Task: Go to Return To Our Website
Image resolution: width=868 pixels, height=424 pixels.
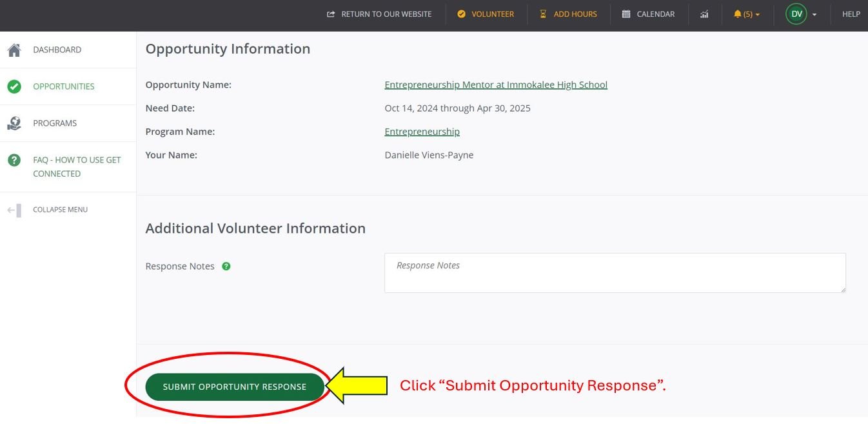Action: tap(379, 14)
